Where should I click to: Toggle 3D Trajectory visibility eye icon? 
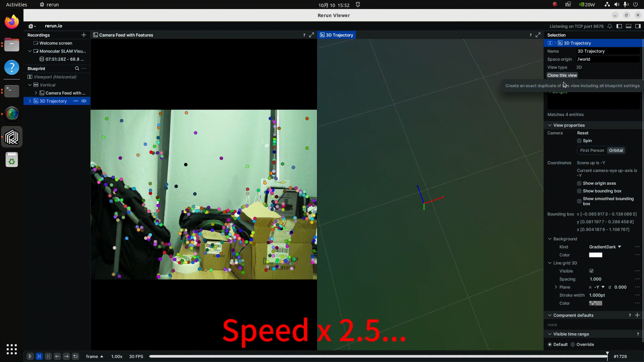[x=84, y=101]
